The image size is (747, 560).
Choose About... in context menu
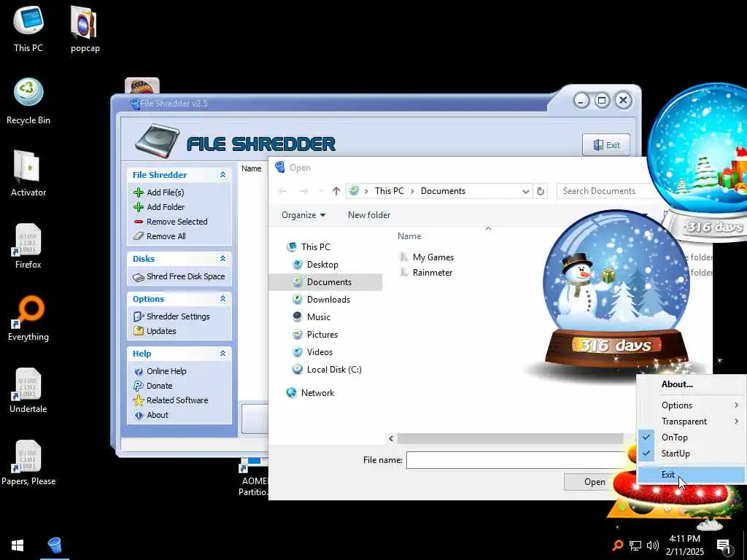692,384
